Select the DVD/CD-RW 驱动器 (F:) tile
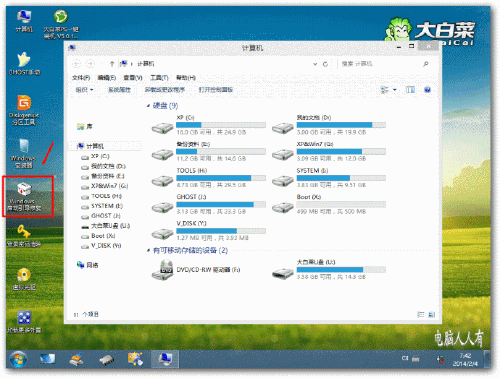Image resolution: width=500 pixels, height=378 pixels. pyautogui.click(x=197, y=269)
